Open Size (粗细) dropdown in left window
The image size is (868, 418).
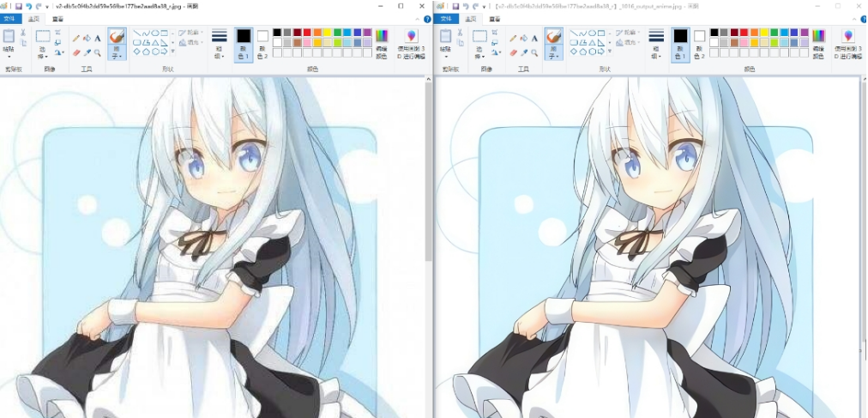(220, 45)
